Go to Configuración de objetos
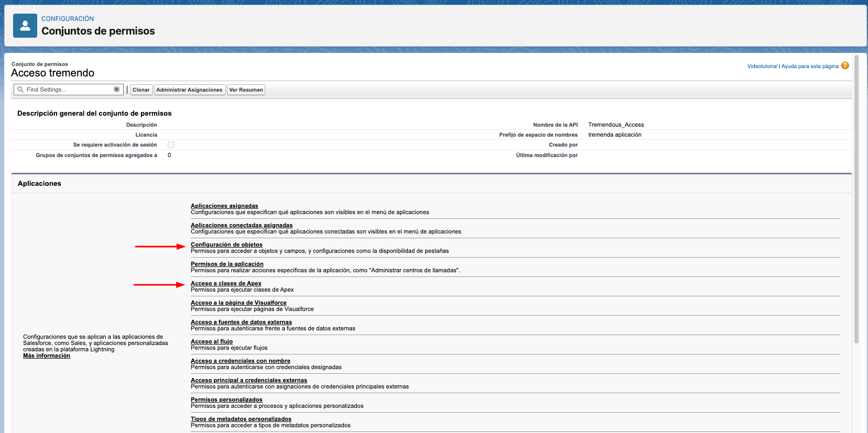Screen dimensions: 868x433 226,245
